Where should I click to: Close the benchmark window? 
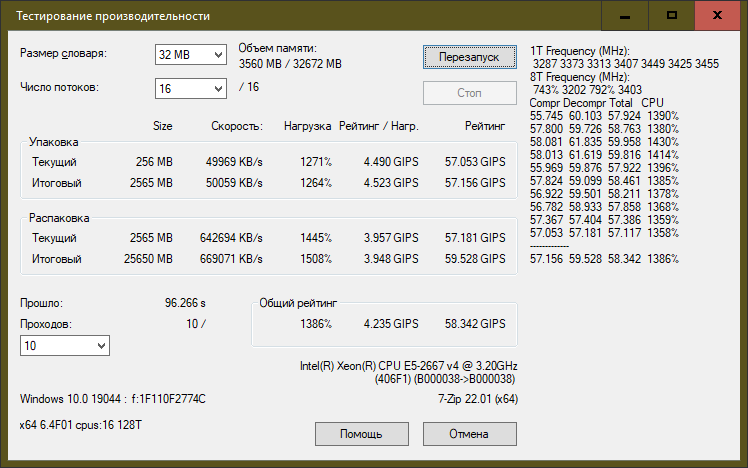717,16
